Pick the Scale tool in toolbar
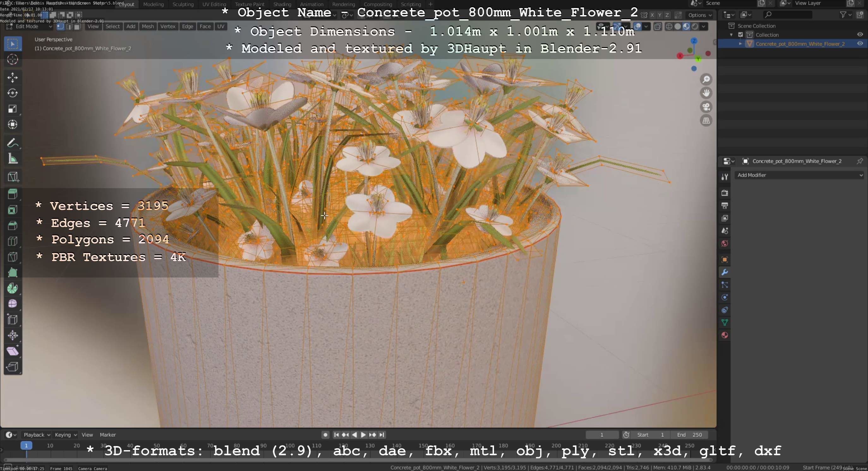This screenshot has height=471, width=868. point(13,109)
